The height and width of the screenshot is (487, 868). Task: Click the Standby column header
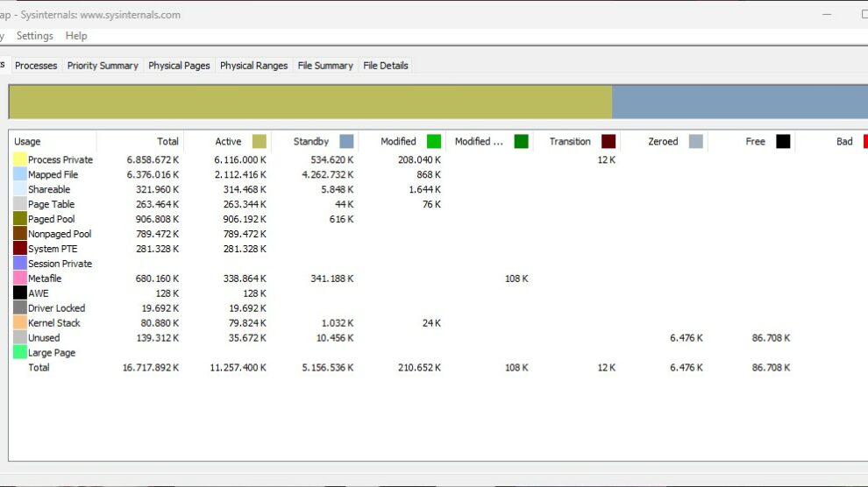tap(311, 142)
